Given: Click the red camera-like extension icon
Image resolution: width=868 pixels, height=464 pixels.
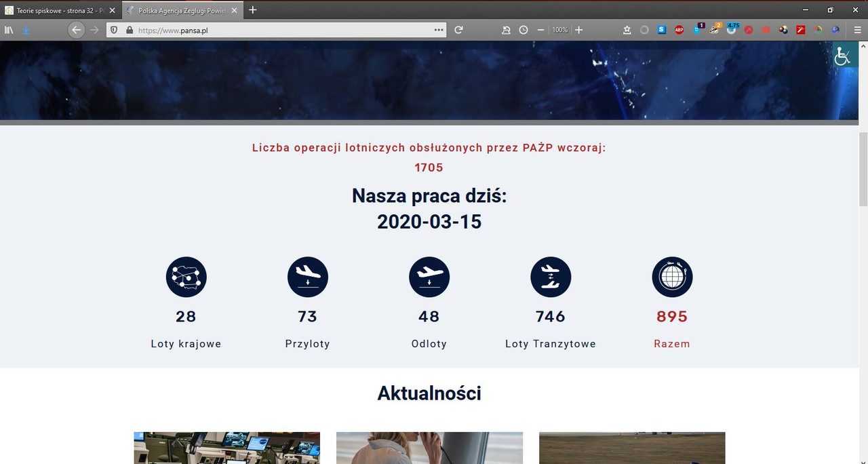Looking at the screenshot, I should [x=766, y=30].
